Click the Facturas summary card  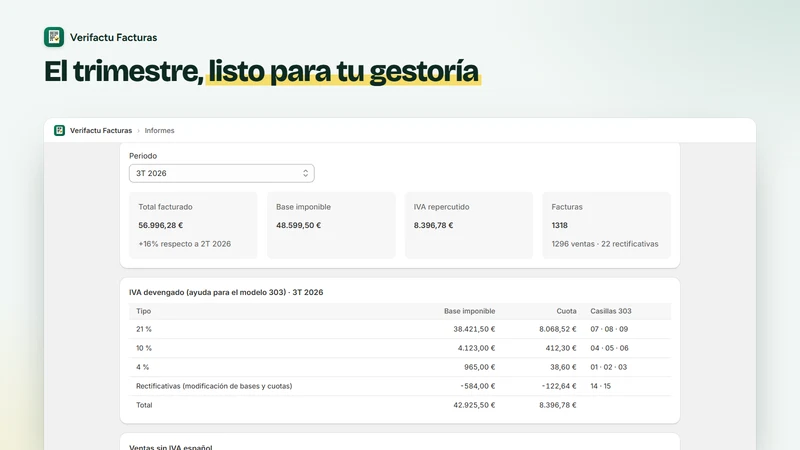click(x=607, y=225)
